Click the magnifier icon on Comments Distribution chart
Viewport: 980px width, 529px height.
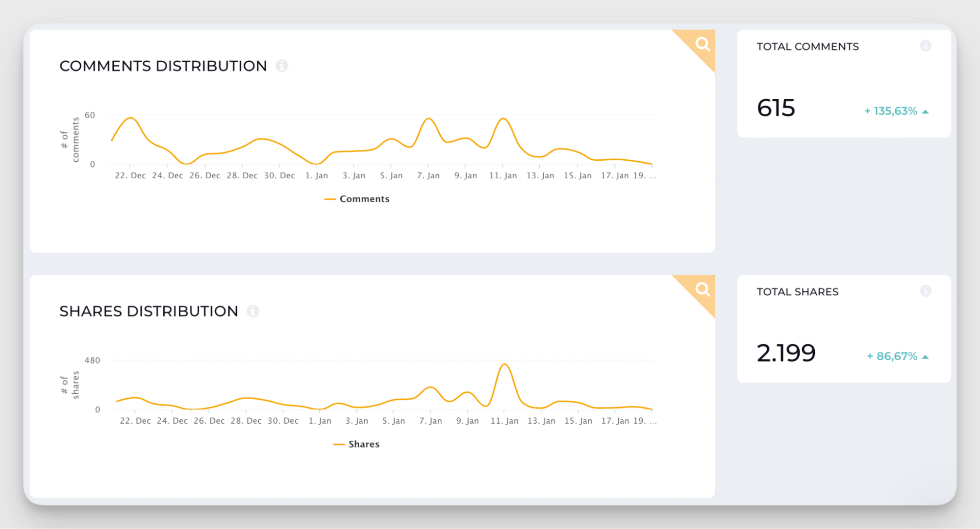(x=703, y=44)
